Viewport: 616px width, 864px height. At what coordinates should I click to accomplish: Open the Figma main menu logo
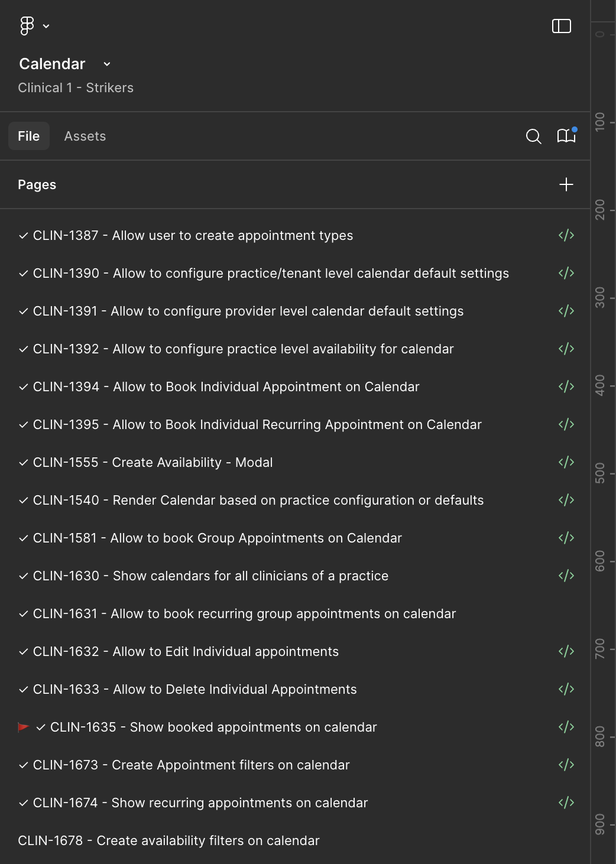(27, 26)
